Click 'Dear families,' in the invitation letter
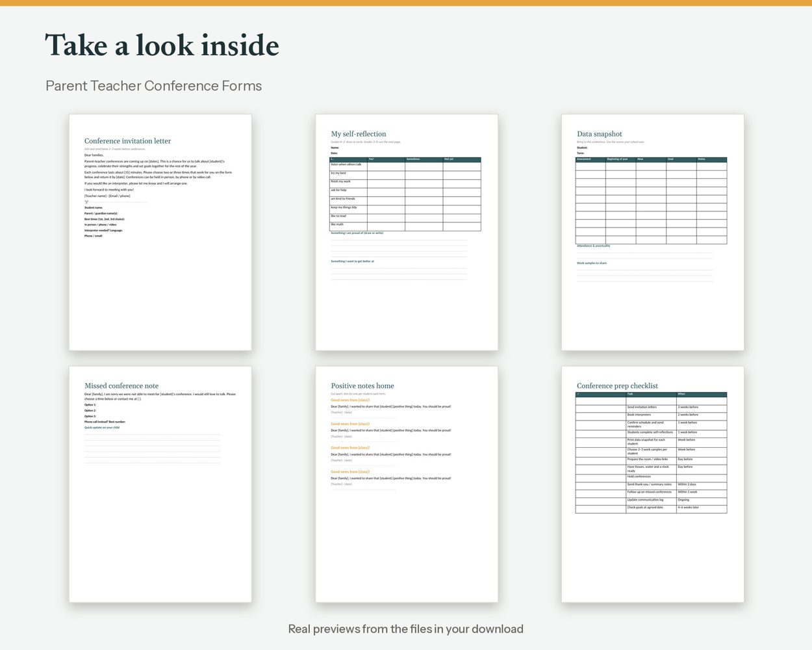 (x=94, y=155)
